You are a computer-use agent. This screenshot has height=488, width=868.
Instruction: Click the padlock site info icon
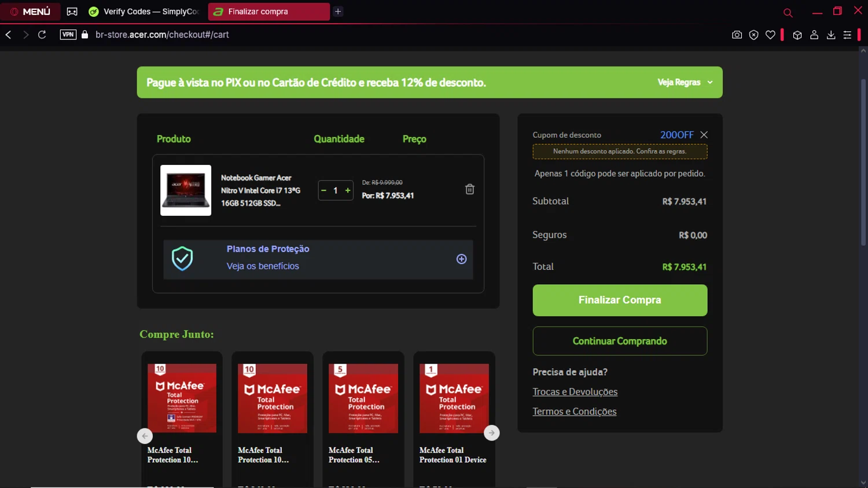click(x=85, y=35)
